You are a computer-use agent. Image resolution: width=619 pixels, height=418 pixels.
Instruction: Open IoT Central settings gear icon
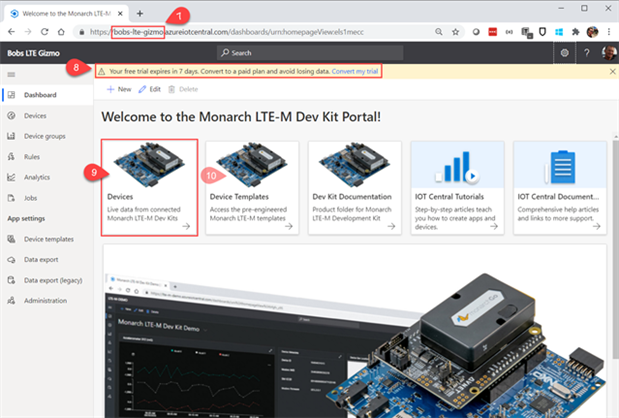(x=565, y=52)
